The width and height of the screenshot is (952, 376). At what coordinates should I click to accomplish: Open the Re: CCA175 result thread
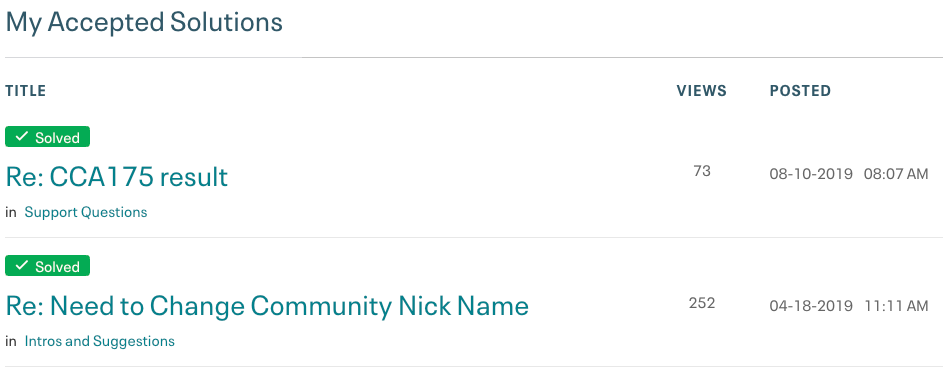click(x=117, y=177)
